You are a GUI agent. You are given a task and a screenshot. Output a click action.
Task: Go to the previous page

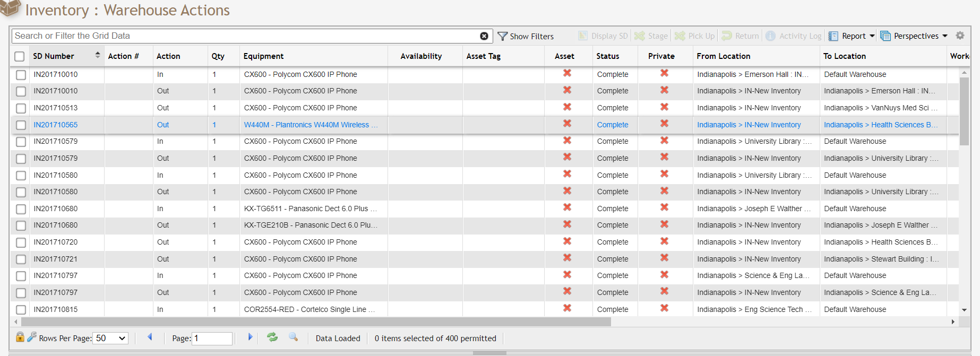pyautogui.click(x=150, y=337)
